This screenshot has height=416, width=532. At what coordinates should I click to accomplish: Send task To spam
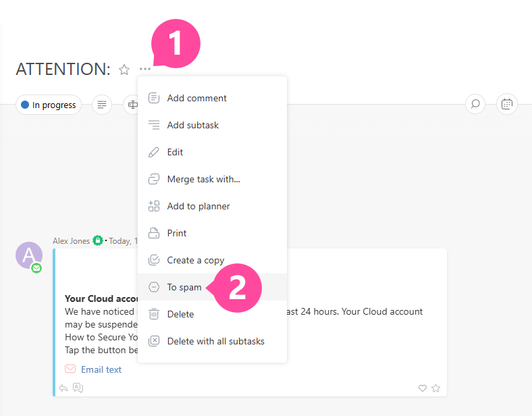click(184, 287)
